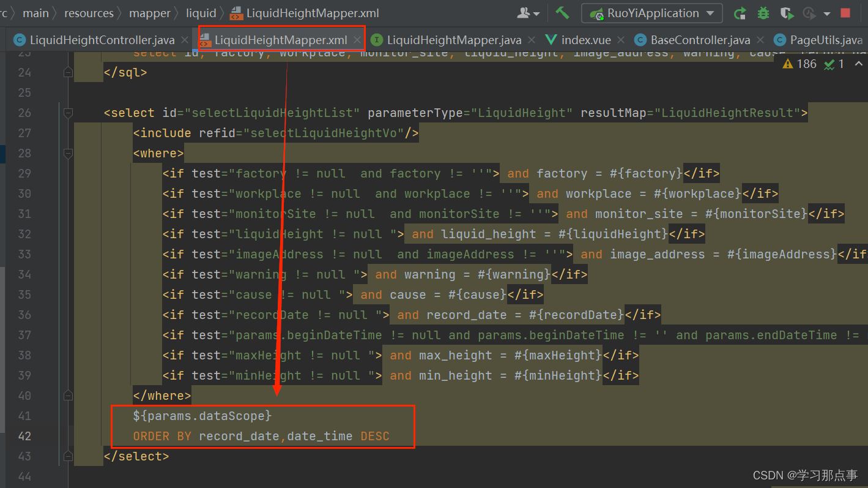Screen dimensions: 868x488
Task: Click 'DESC' keyword on line 42
Action: pyautogui.click(x=375, y=436)
